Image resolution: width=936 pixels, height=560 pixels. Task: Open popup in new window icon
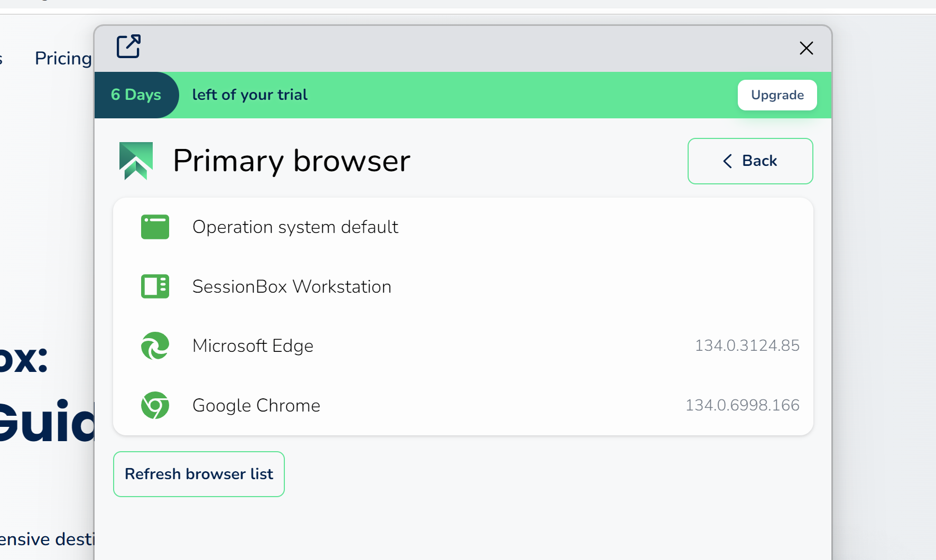(x=128, y=46)
